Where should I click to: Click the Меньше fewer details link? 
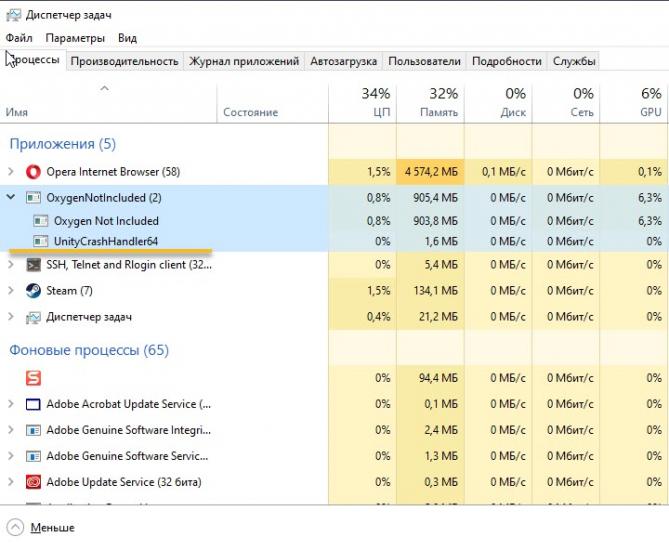point(52,528)
